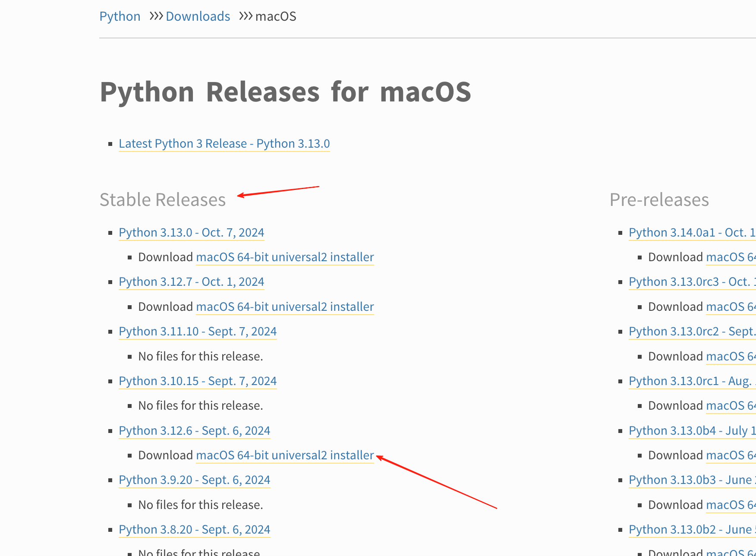
Task: Open the Python 3.8.20 - Sept. 6, 2024 release
Action: [195, 529]
